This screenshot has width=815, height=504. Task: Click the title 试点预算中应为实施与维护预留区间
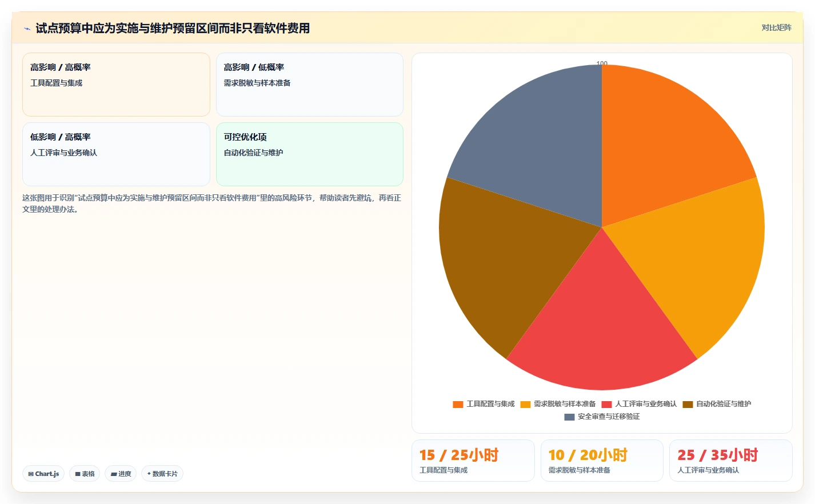(173, 28)
